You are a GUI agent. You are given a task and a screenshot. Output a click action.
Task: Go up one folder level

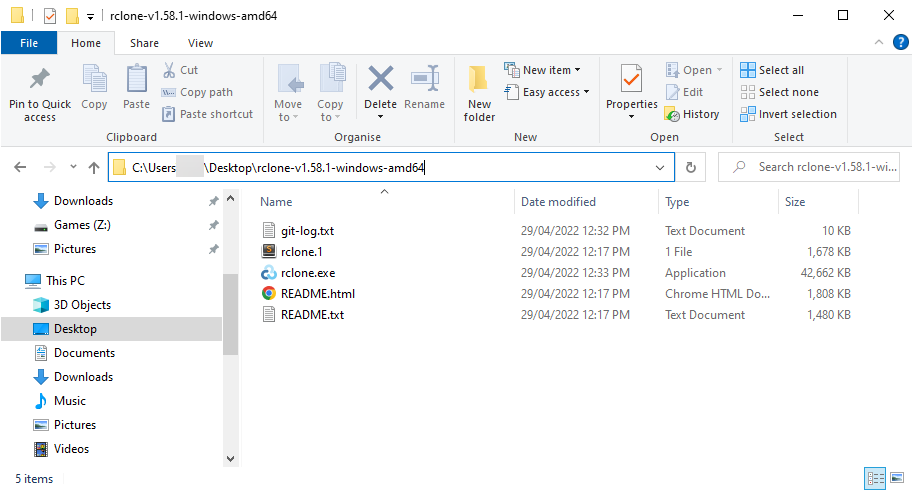(x=94, y=167)
